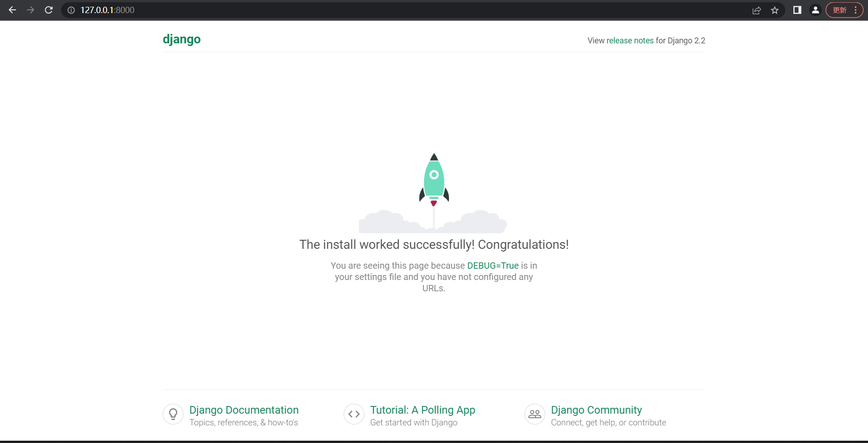Bookmark this page with the star icon
This screenshot has width=868, height=443.
[775, 10]
